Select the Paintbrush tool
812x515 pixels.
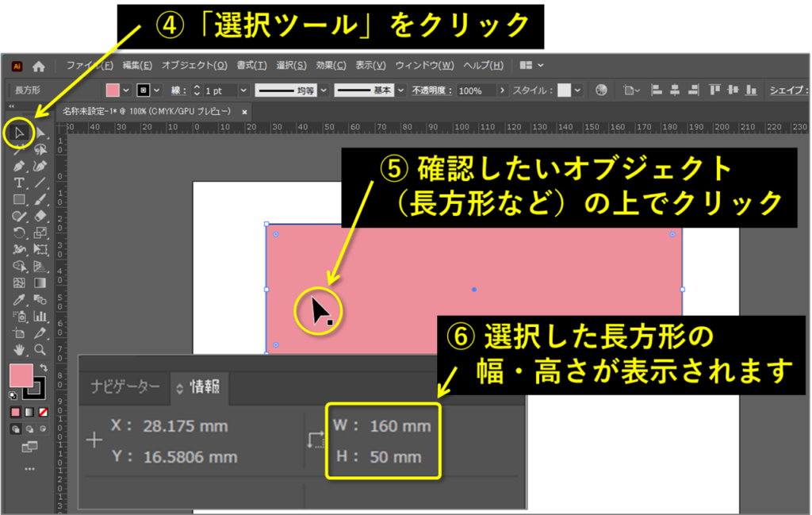pos(40,199)
